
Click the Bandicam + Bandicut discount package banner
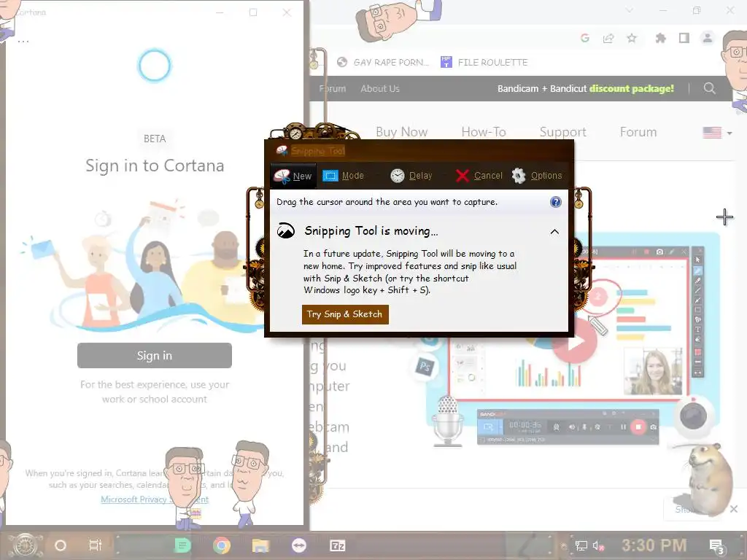(586, 88)
